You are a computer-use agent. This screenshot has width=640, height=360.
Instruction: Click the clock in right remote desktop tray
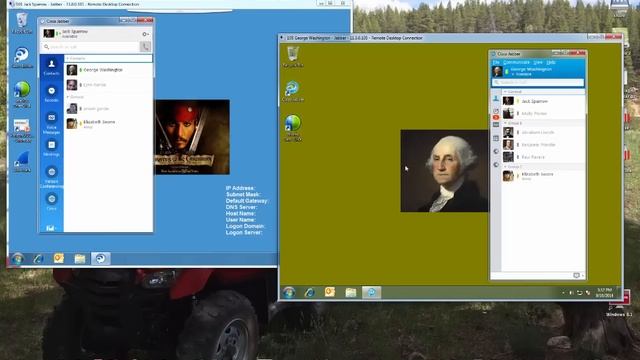pos(604,292)
